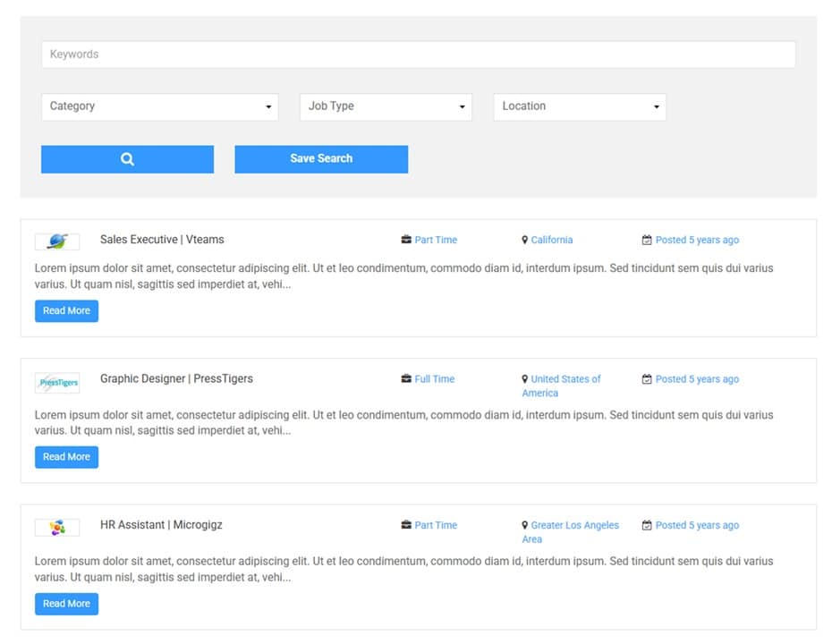This screenshot has width=832, height=644.
Task: Read More for Sales Executive job
Action: tap(66, 311)
